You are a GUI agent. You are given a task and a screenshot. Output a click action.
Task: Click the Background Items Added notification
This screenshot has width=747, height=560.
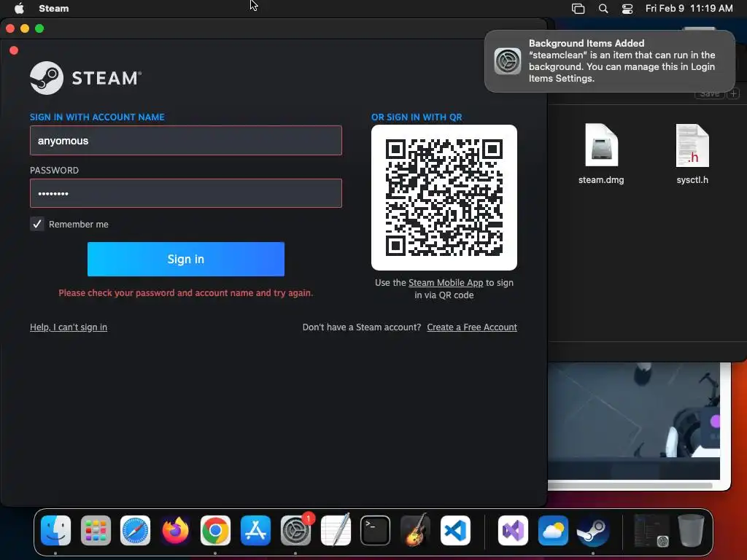610,61
